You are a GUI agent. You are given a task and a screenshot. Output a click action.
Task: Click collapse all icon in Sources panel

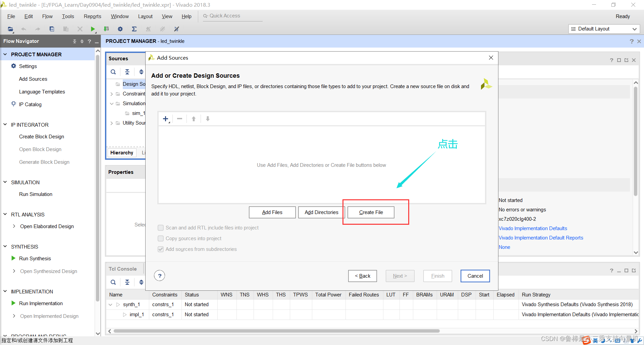(127, 72)
